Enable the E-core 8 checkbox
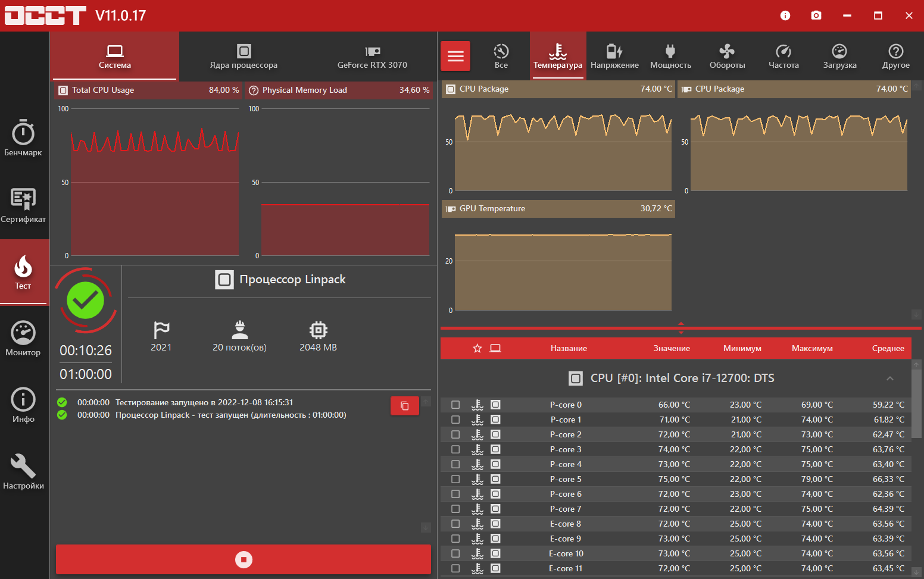This screenshot has height=579, width=924. click(x=455, y=524)
